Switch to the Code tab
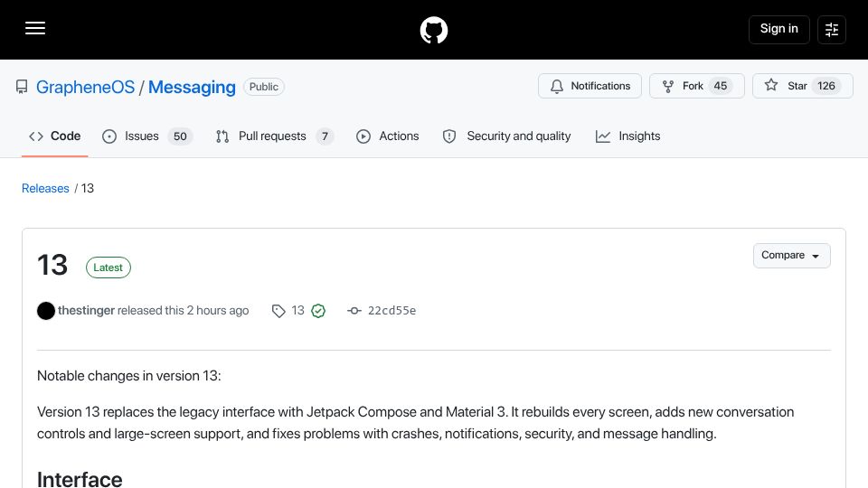Image resolution: width=868 pixels, height=488 pixels. pos(55,136)
